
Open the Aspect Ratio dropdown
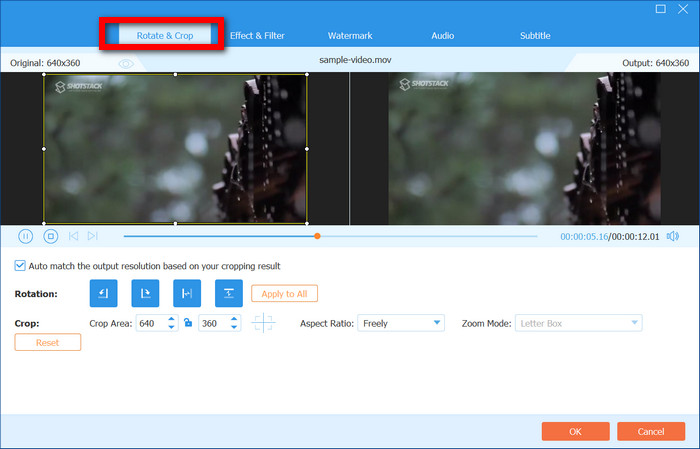click(x=401, y=323)
